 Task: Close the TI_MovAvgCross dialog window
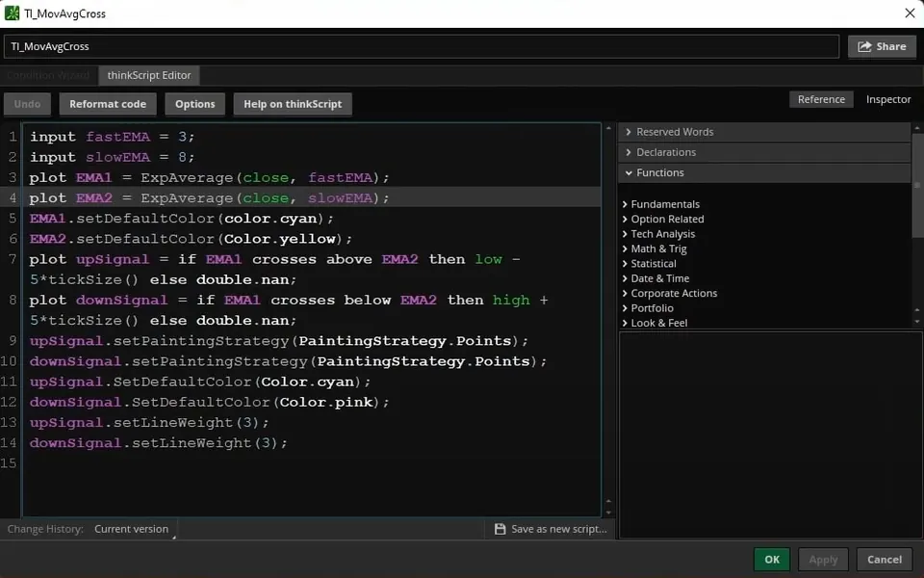[x=910, y=13]
